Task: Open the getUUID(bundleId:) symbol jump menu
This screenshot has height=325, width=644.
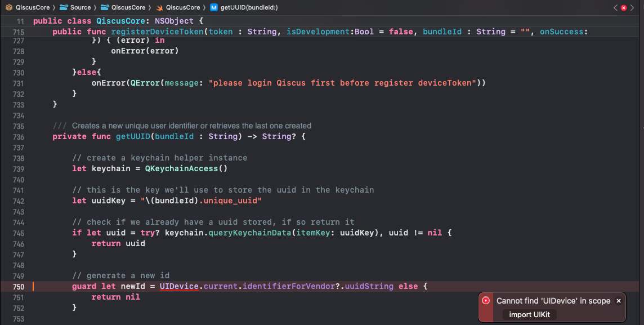Action: click(249, 7)
